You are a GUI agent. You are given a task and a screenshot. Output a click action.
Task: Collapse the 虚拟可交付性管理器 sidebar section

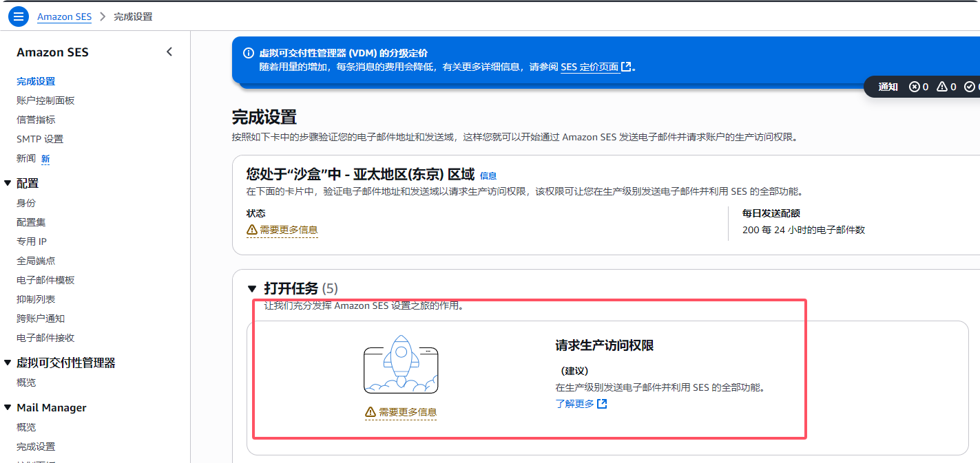click(8, 363)
